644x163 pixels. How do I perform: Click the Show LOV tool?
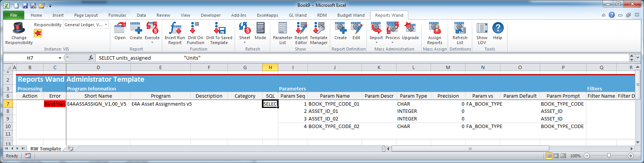482,28
